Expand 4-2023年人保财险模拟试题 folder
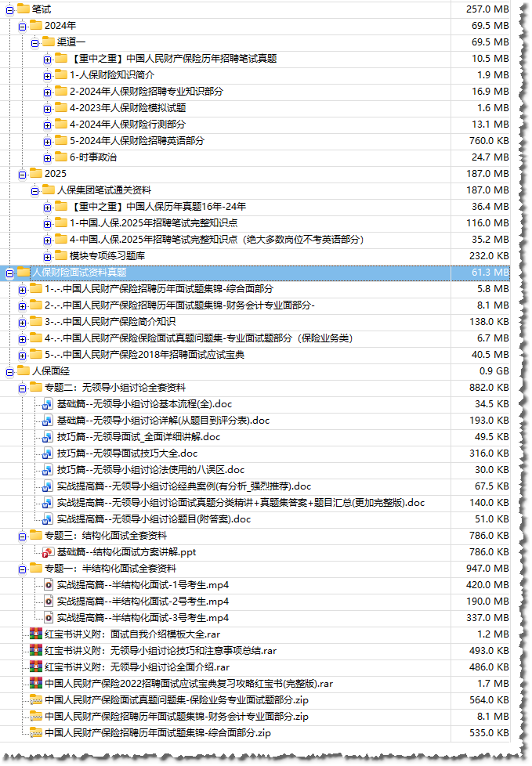This screenshot has height=766, width=532. click(47, 109)
